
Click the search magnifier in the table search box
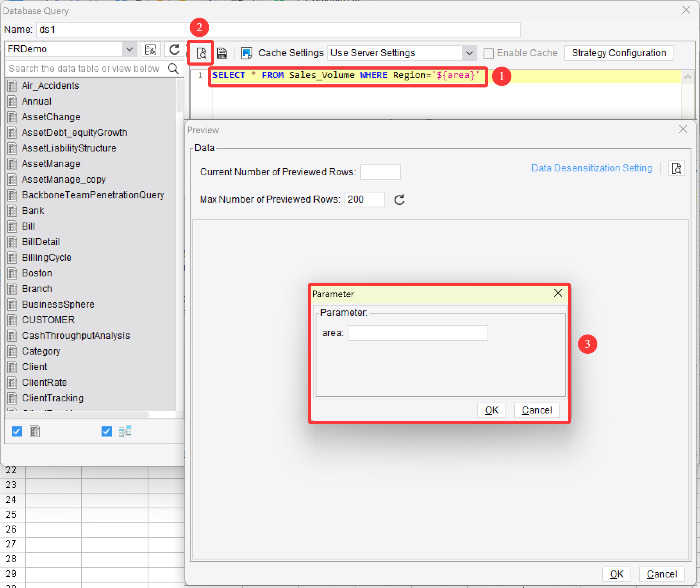click(x=173, y=68)
